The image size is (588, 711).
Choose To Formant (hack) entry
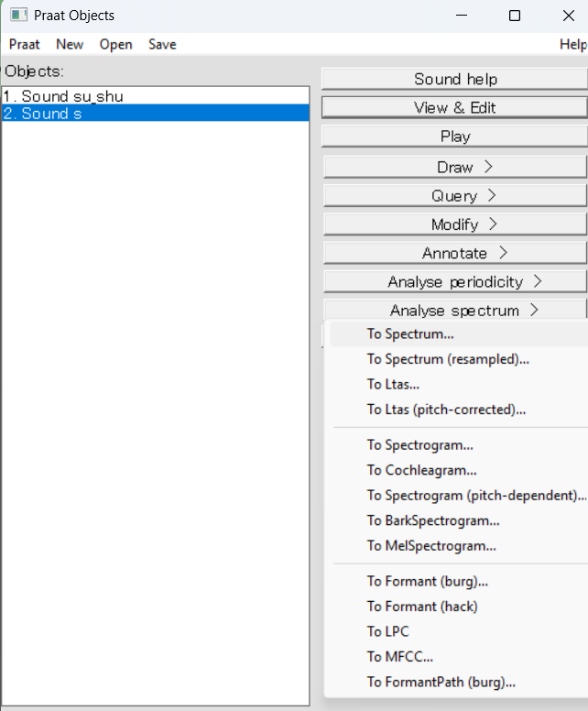[459, 607]
